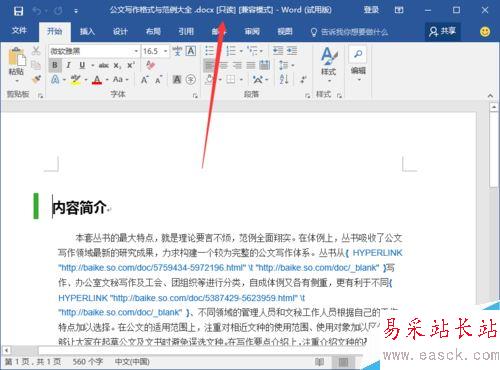The width and height of the screenshot is (500, 370).
Task: Open the 样式 styles gallery button
Action: [329, 65]
